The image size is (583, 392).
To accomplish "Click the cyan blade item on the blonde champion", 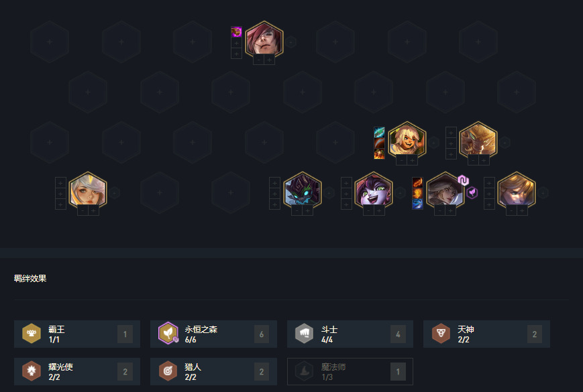I will pyautogui.click(x=379, y=132).
